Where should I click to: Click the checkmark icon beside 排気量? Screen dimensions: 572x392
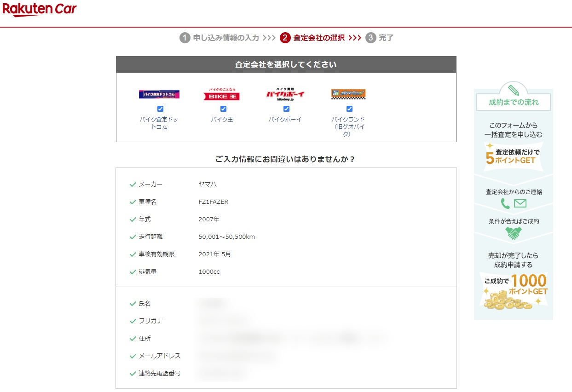point(133,272)
